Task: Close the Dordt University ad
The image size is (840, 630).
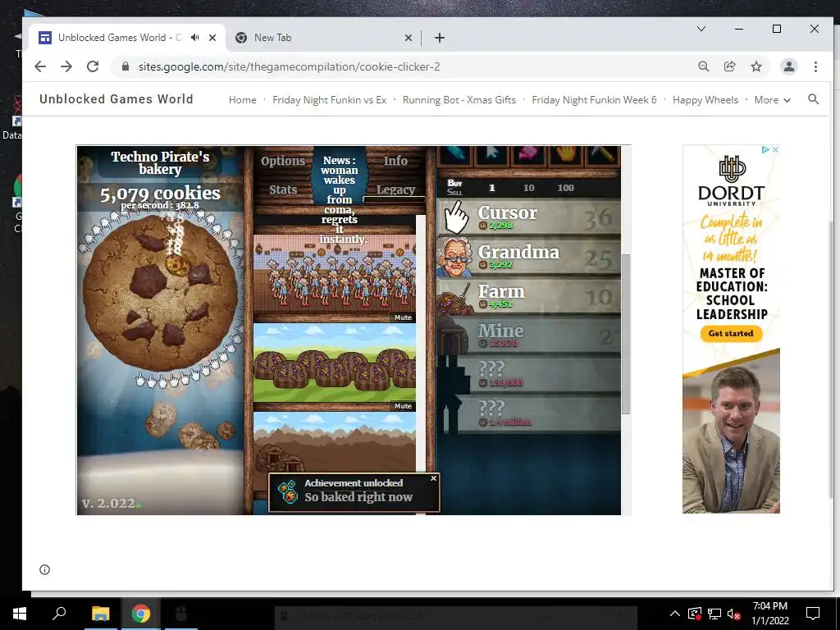Action: [x=775, y=149]
